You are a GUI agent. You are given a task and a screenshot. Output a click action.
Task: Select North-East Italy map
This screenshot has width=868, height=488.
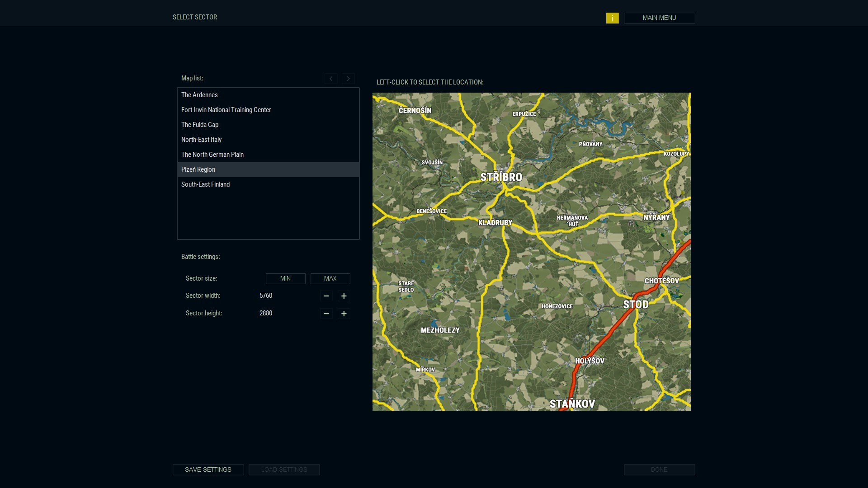[201, 140]
